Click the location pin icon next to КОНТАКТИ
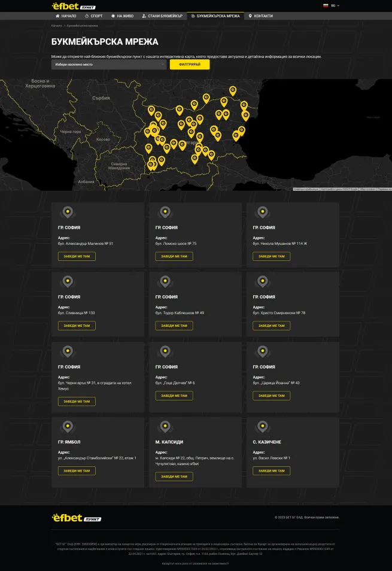 point(250,16)
